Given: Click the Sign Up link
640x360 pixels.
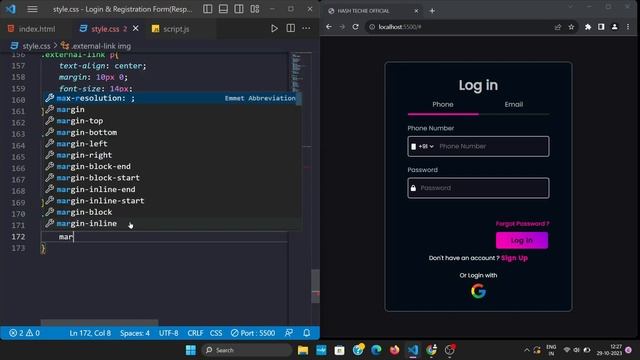Looking at the screenshot, I should pyautogui.click(x=514, y=258).
